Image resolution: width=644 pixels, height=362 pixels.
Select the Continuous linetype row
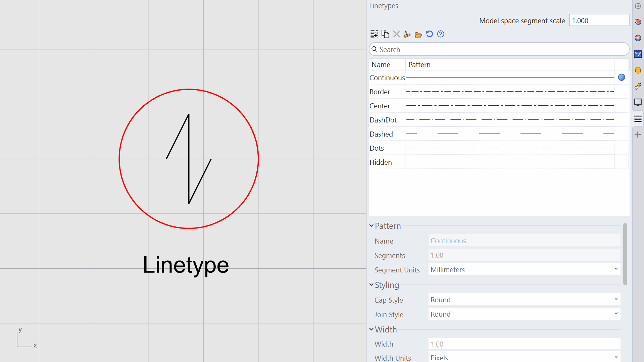point(499,77)
